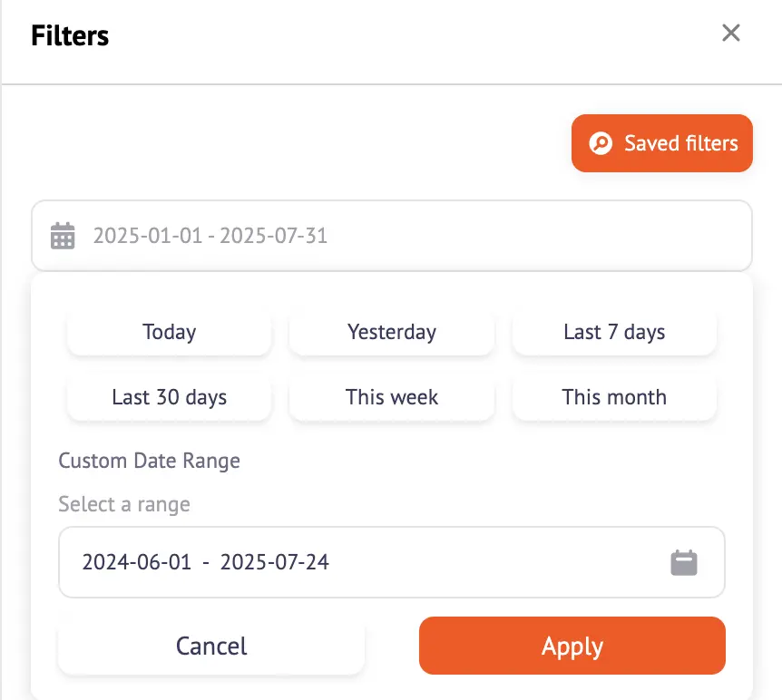Pick the Last 7 days preset
The image size is (782, 700).
614,332
